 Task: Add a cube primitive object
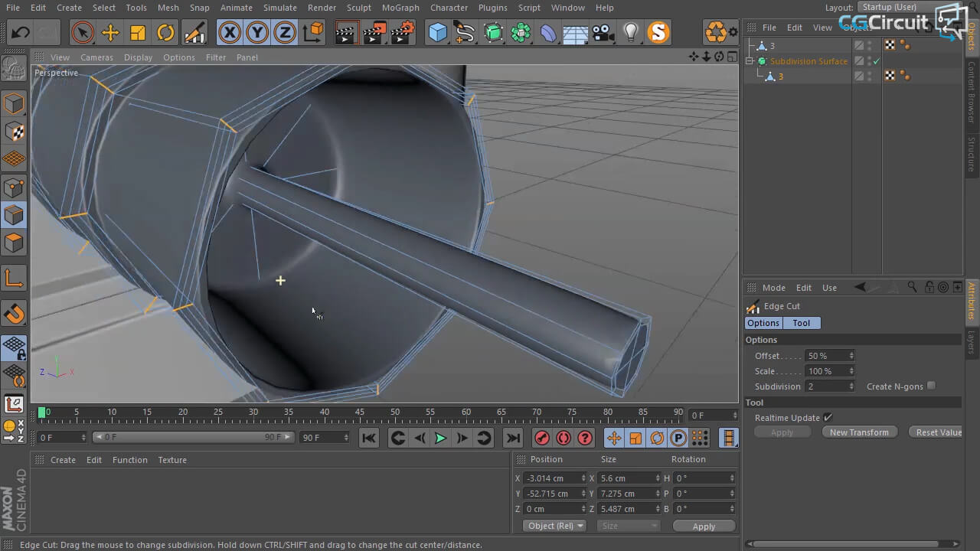(438, 32)
